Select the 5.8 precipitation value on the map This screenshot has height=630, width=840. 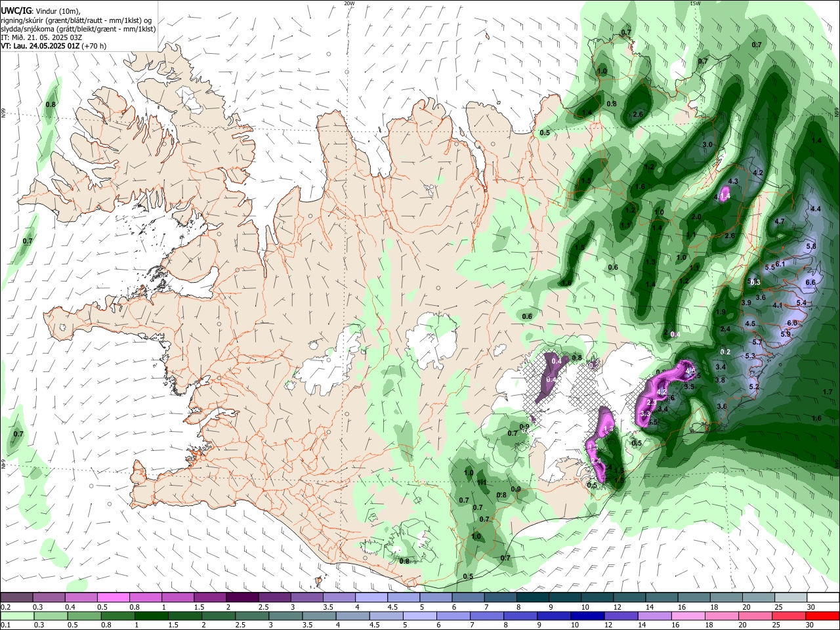tap(810, 246)
